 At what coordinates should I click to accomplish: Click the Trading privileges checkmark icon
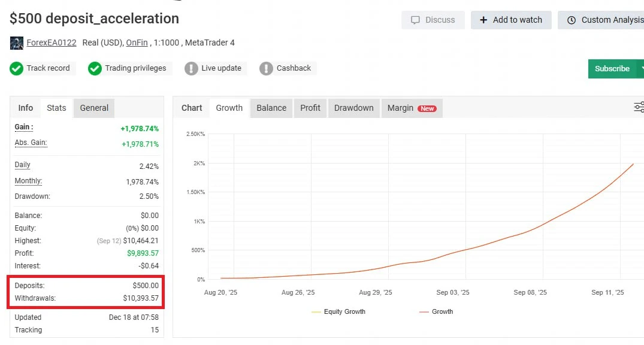(95, 68)
